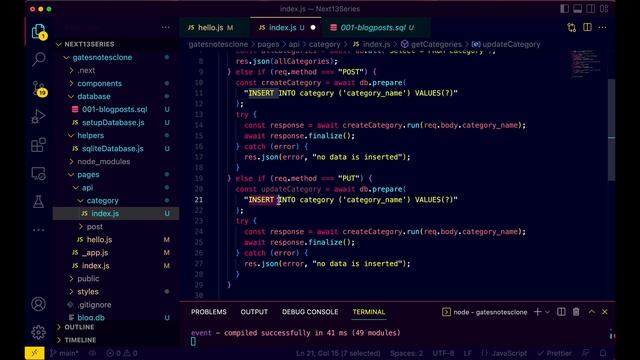Expand the node_modules folder
Screen dimensions: 640x360
pos(116,162)
